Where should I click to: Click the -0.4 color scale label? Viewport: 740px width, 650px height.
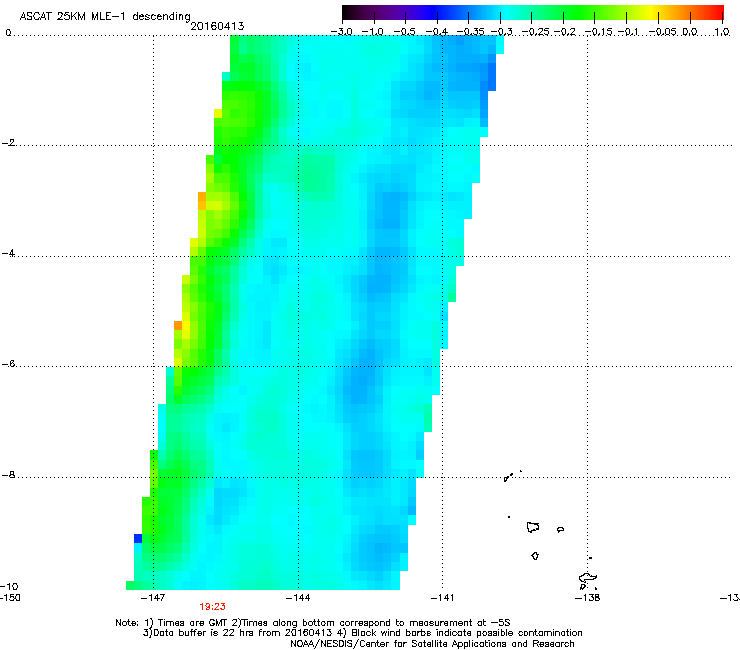pyautogui.click(x=437, y=32)
